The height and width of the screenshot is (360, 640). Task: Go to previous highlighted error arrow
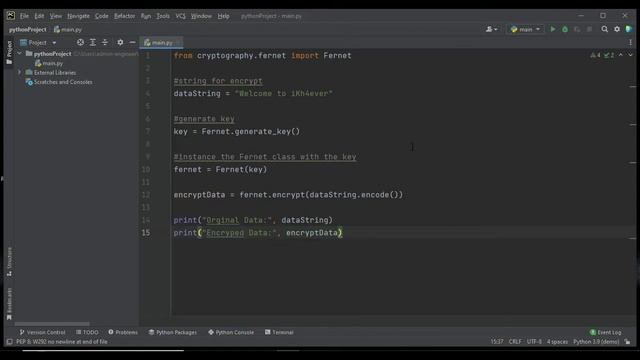(621, 55)
